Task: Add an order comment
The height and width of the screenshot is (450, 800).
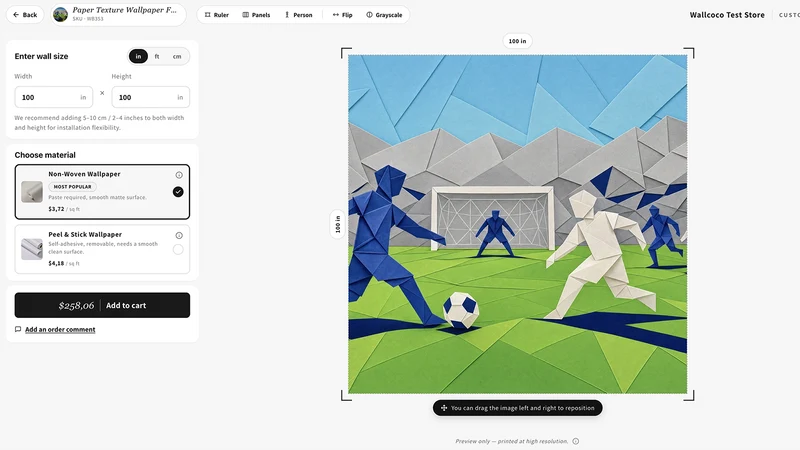Action: tap(60, 330)
